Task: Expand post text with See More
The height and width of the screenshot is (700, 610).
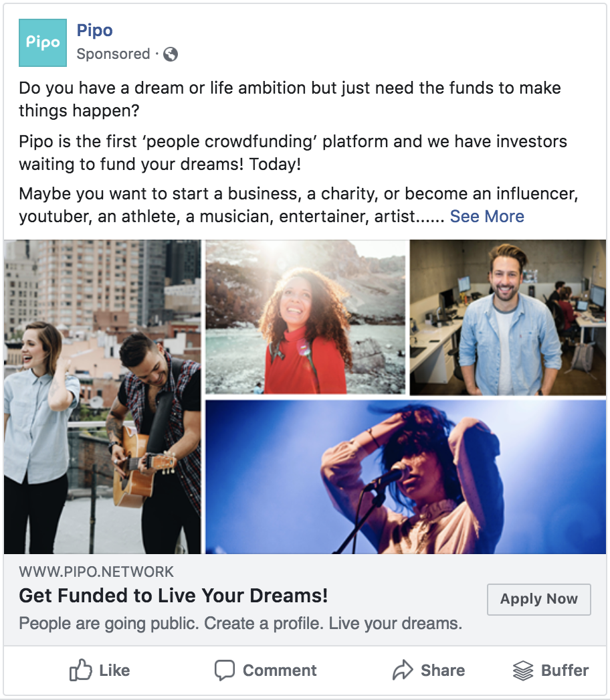Action: click(x=487, y=216)
